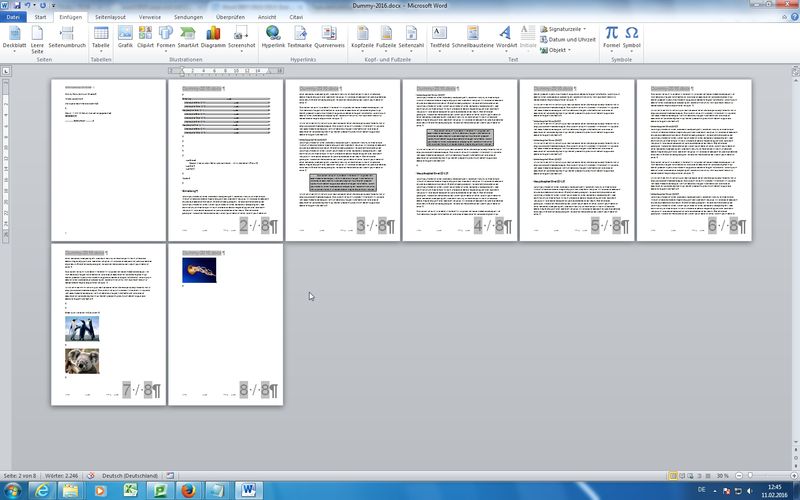This screenshot has height=500, width=800.
Task: Open the Kopfzeile header options
Action: click(x=362, y=38)
